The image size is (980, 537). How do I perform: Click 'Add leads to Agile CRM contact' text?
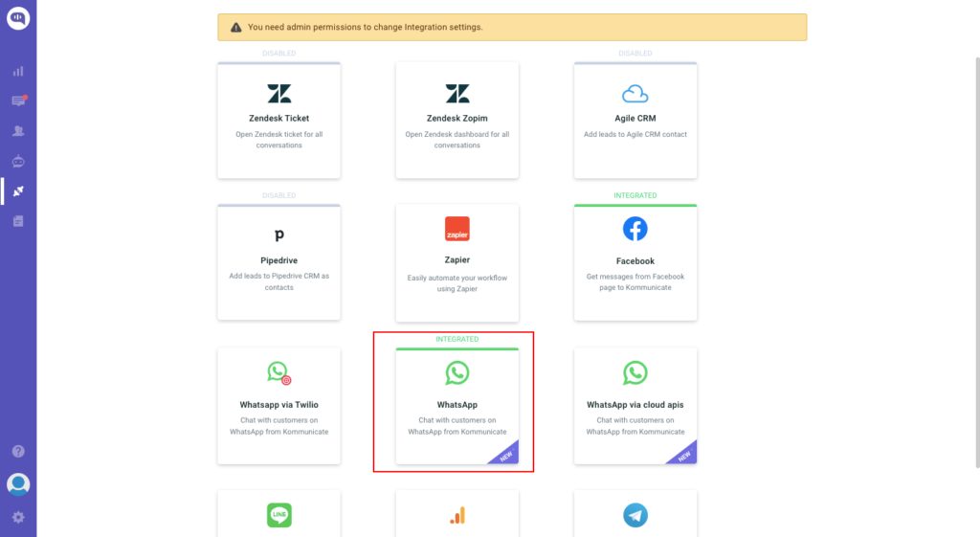[x=635, y=134]
